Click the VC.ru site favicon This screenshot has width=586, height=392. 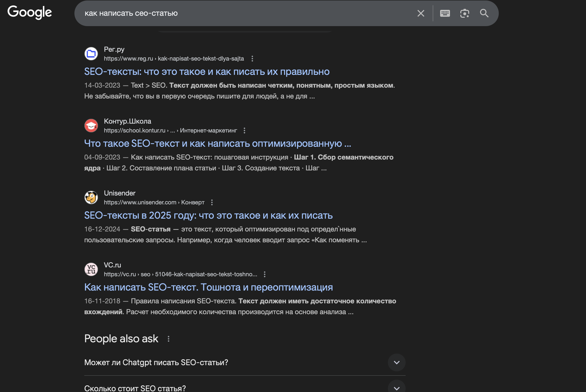point(91,269)
